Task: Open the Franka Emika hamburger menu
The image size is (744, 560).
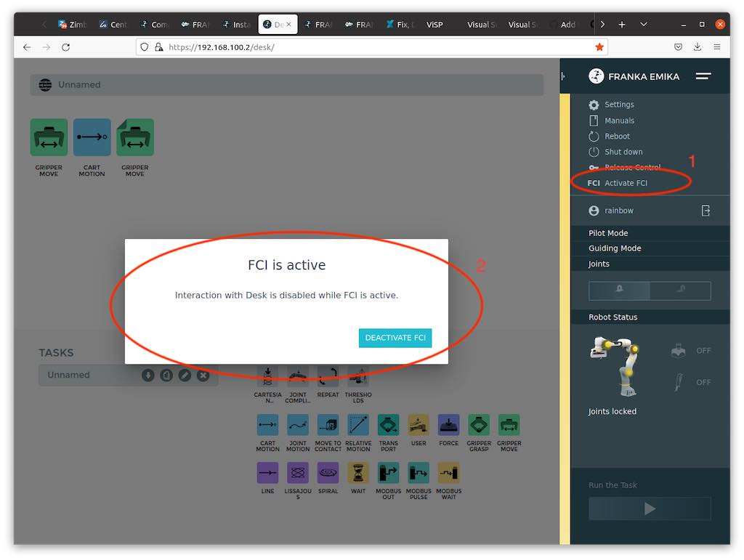Action: click(703, 76)
